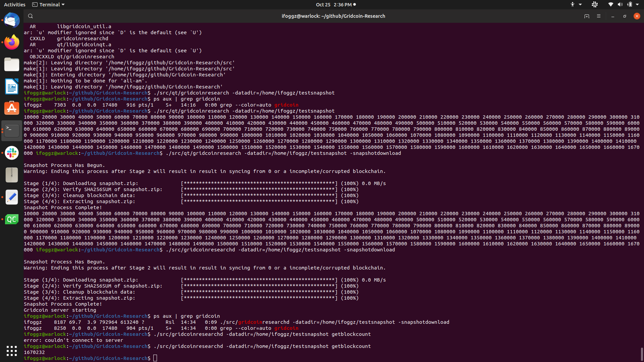Viewport: 644px width, 362px height.
Task: Open Thunderbird mail from the dock
Action: (12, 20)
